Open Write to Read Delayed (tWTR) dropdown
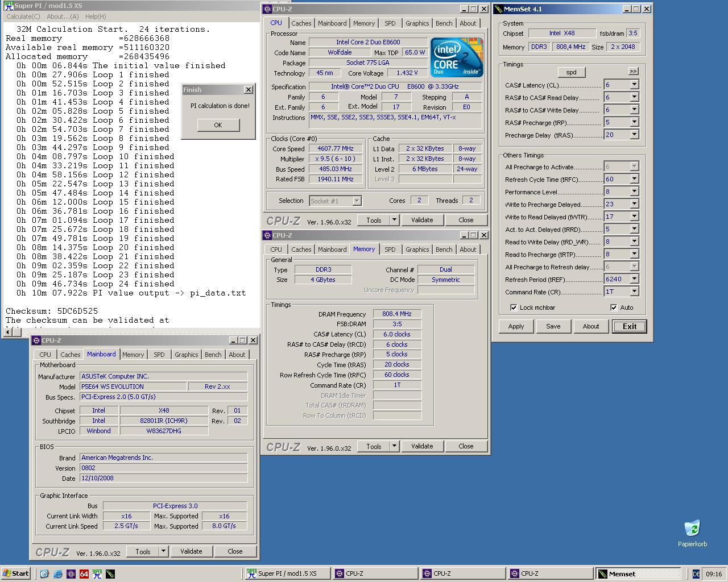Screen dimensions: 728x582 [x=634, y=217]
